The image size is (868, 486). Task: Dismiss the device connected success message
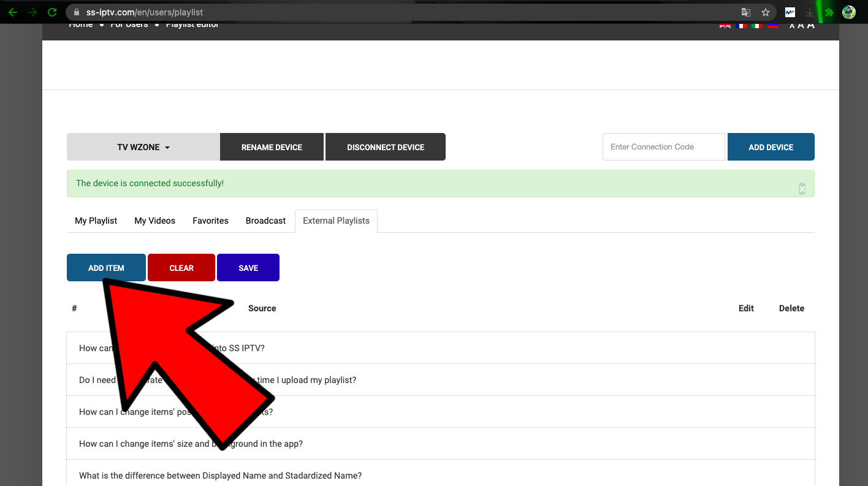click(802, 189)
